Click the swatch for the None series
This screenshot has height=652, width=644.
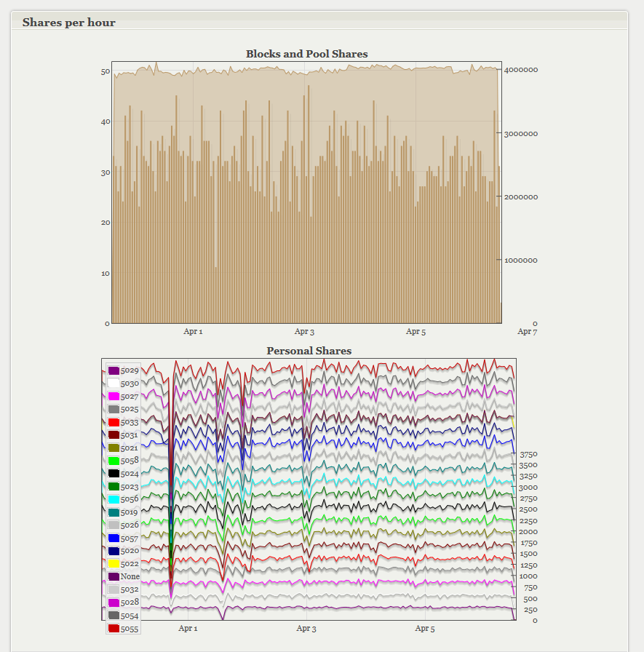(114, 577)
